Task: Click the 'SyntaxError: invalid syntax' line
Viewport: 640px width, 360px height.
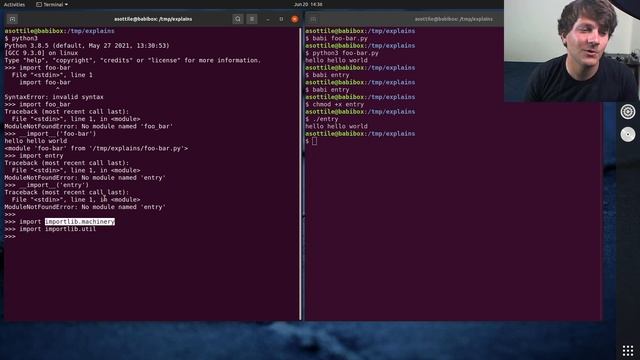Action: pyautogui.click(x=54, y=97)
